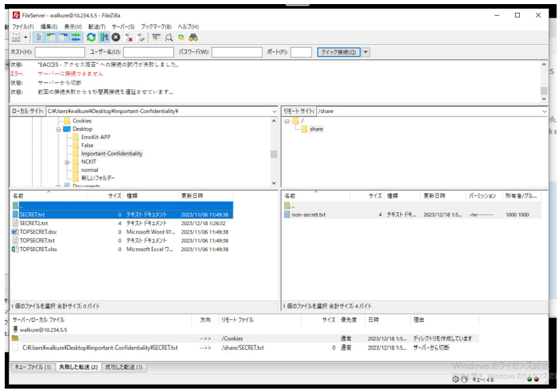
Task: Open the 転送(T) menu
Action: click(x=97, y=27)
